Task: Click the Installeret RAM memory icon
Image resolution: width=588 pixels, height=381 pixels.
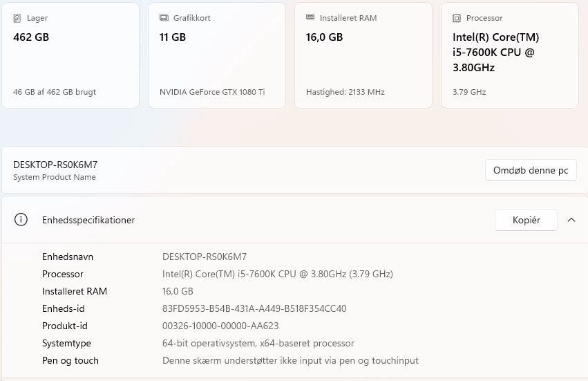Action: [x=310, y=17]
